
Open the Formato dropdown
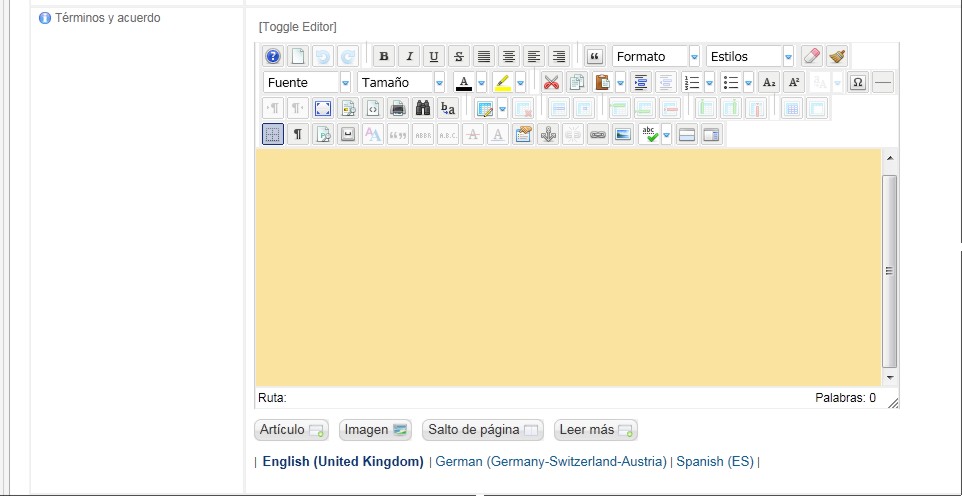coord(656,57)
